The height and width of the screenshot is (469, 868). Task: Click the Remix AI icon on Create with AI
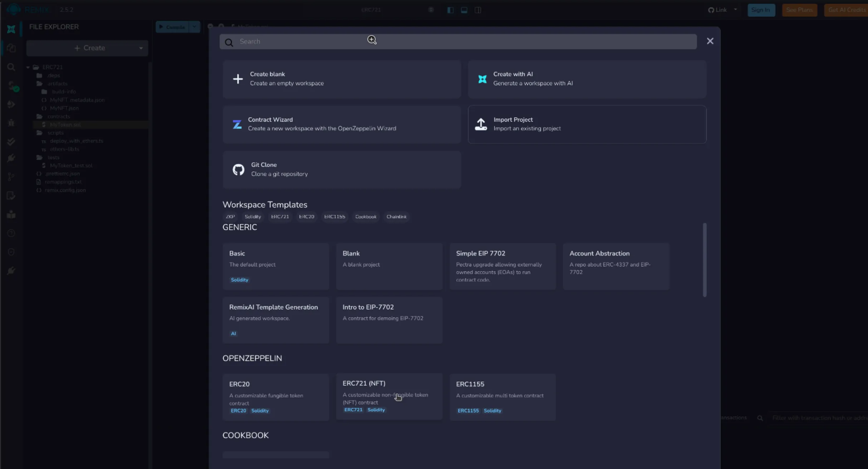(482, 79)
